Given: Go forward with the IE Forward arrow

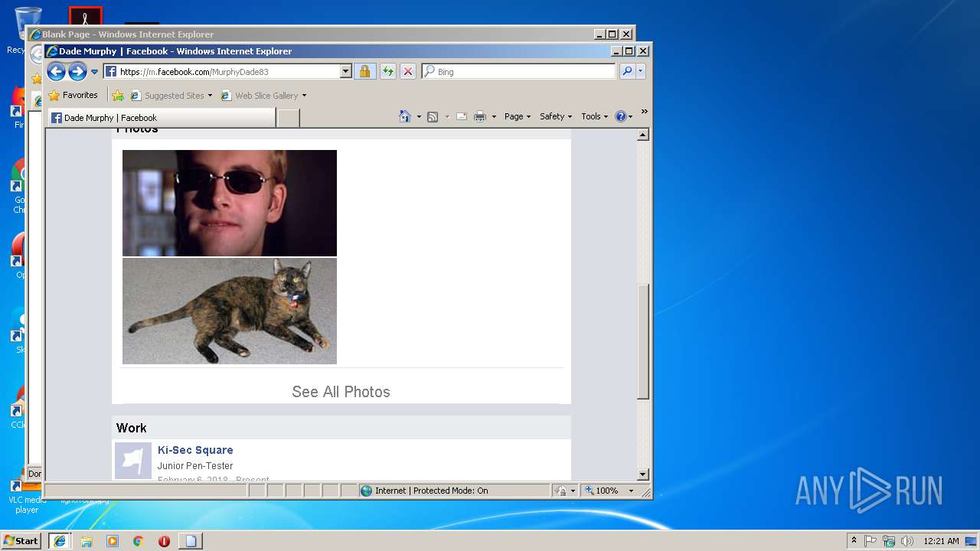Looking at the screenshot, I should pyautogui.click(x=77, y=72).
